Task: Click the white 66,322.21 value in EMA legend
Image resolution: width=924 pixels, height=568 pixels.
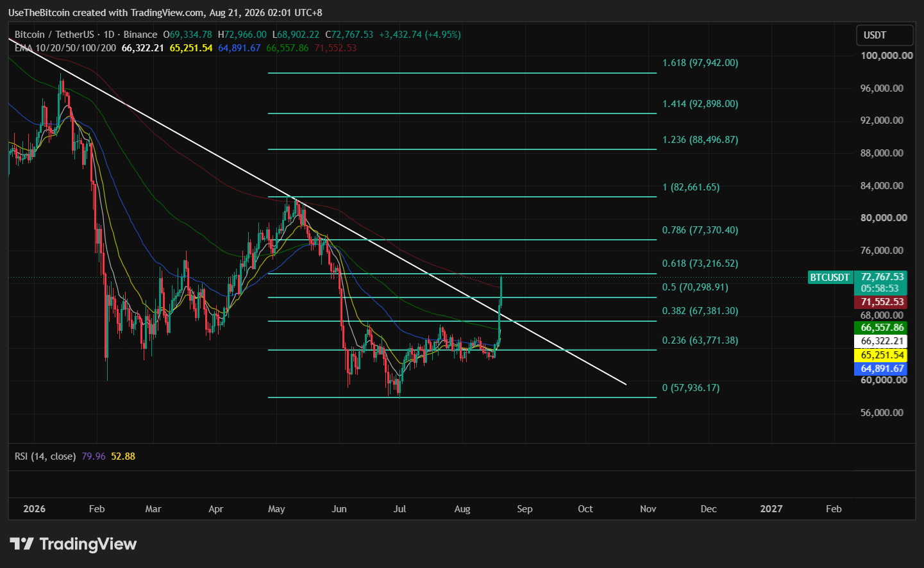Action: 143,48
